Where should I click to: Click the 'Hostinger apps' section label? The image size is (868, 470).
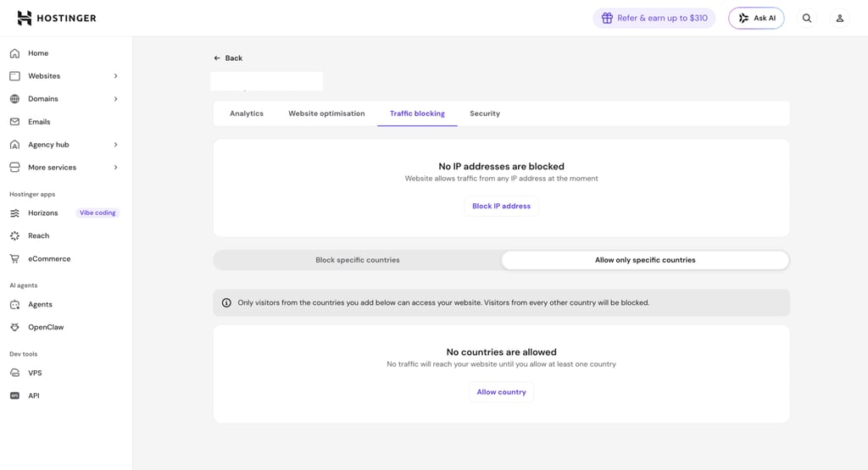click(32, 194)
